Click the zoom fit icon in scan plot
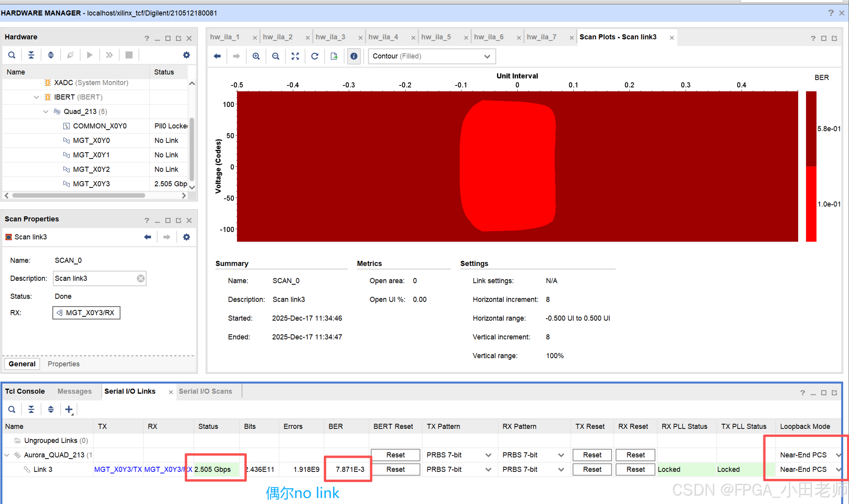849x504 pixels. [x=295, y=56]
